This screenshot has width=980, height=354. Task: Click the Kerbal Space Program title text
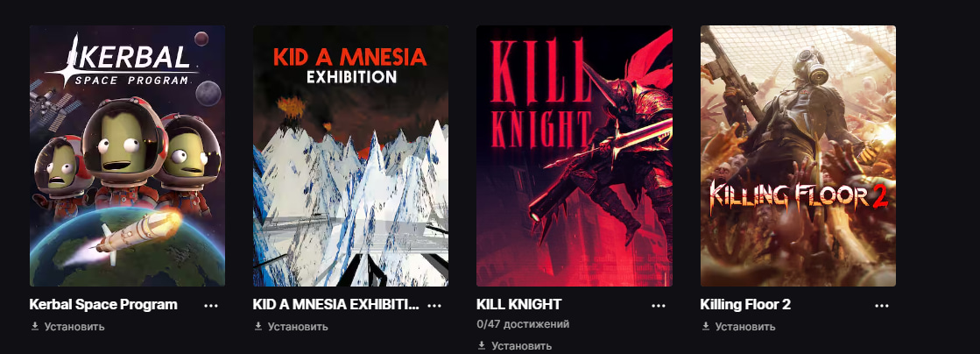click(103, 305)
